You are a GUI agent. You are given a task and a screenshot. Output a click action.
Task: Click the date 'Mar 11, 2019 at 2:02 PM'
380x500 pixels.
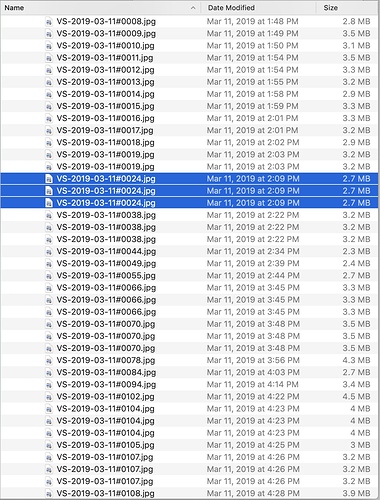tap(253, 142)
